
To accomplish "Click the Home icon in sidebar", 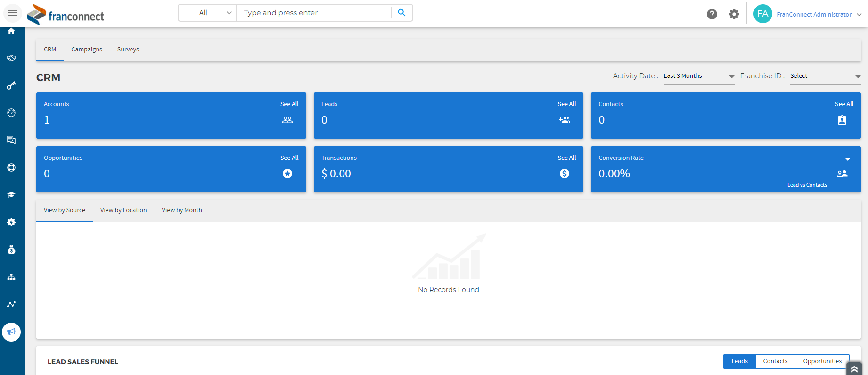I will [x=11, y=31].
